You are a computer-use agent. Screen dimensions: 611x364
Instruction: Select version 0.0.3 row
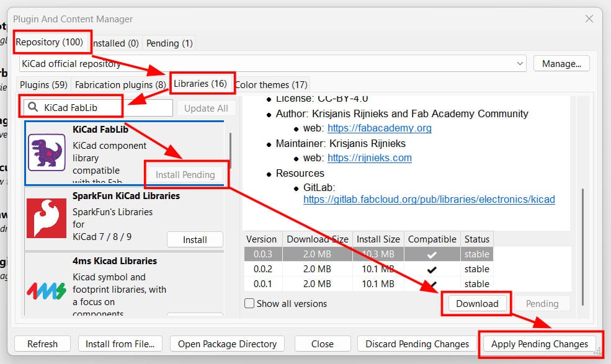[x=368, y=254]
